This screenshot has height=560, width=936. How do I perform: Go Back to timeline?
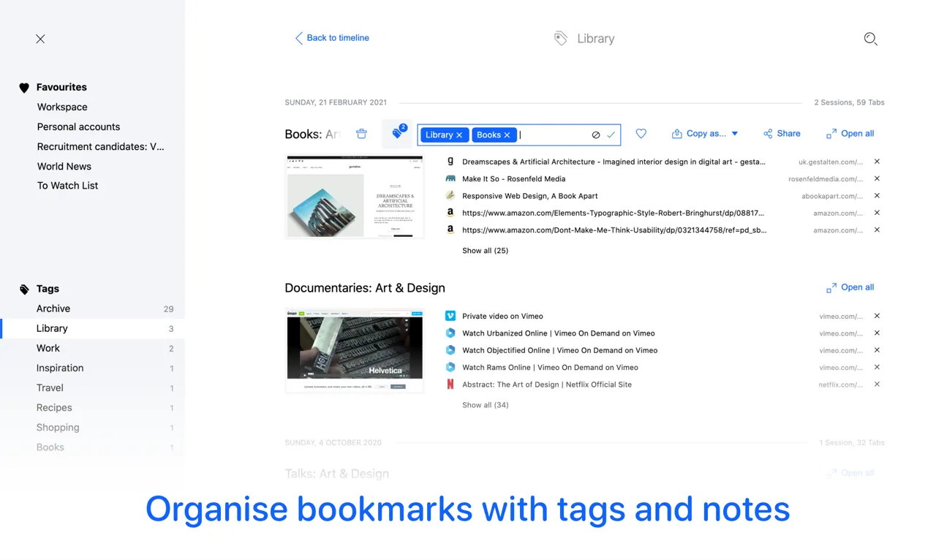click(332, 37)
